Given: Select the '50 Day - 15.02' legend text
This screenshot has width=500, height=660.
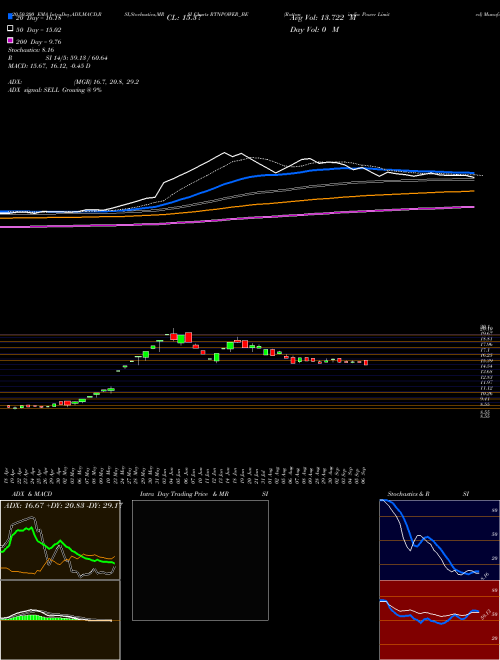Looking at the screenshot, I should (x=38, y=30).
